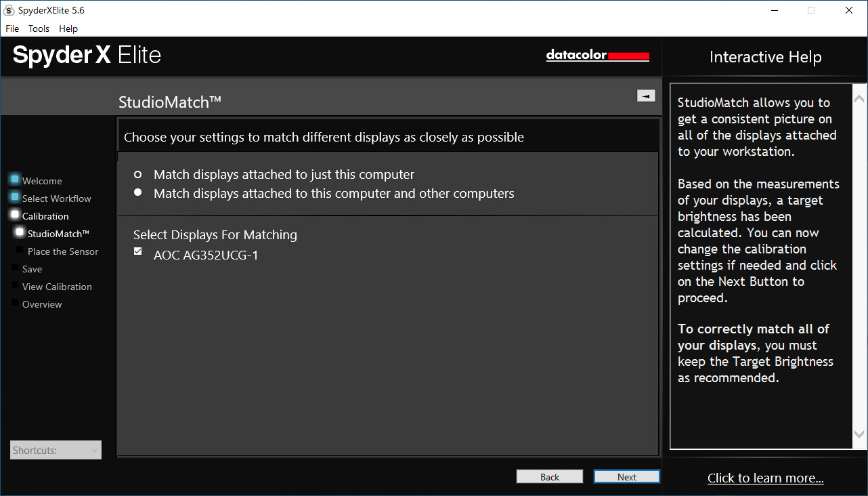Click the Next button
The height and width of the screenshot is (496, 868).
coord(627,477)
